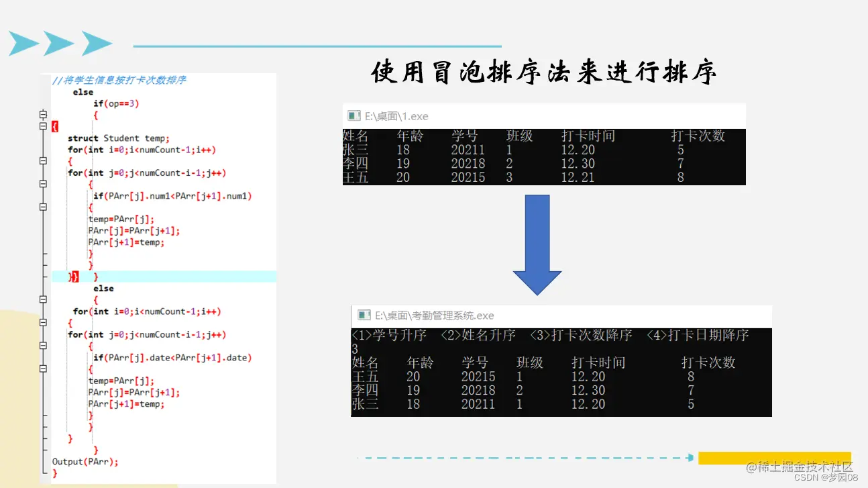Click the line if(PArr[j].num1<PArr[j+1].num1)

pyautogui.click(x=172, y=196)
